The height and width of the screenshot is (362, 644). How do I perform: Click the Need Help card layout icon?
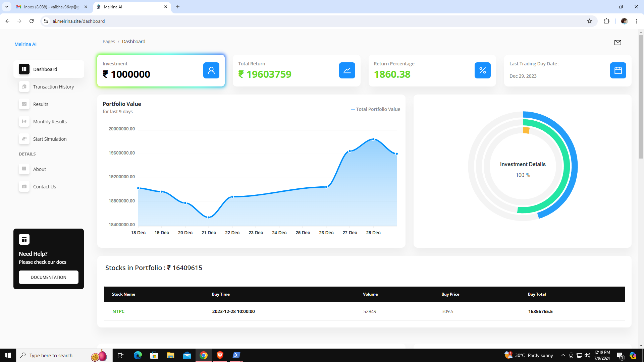click(24, 239)
